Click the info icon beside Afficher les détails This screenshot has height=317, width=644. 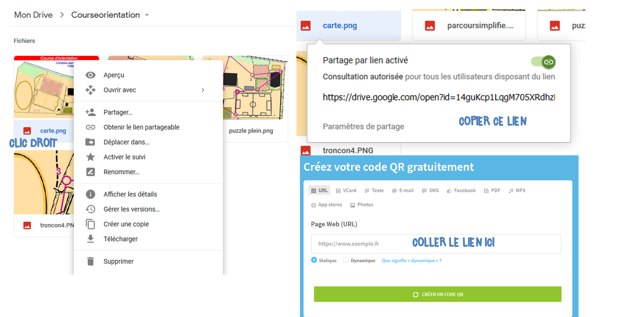coord(91,194)
